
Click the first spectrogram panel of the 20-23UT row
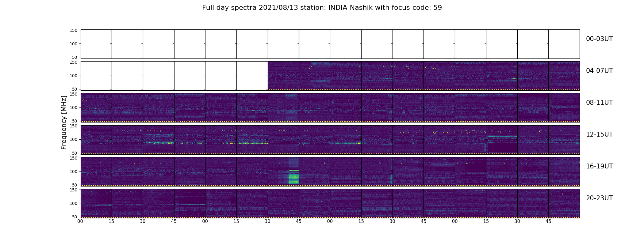tap(96, 203)
